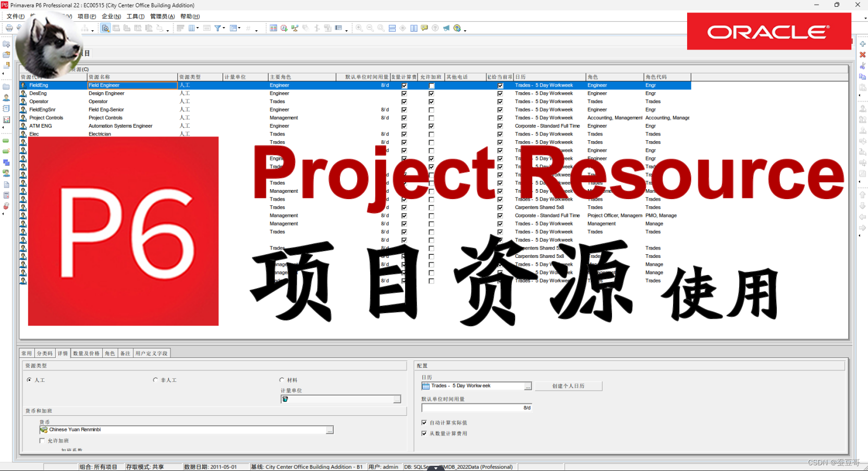
Task: Select the 材料 resource type radio
Action: (282, 380)
